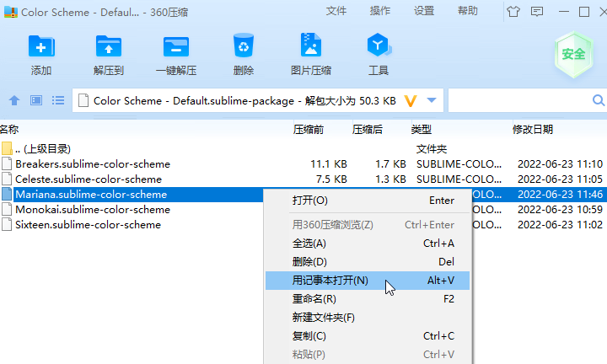Open the 文件 menu
Screen dimensions: 607x364
(x=336, y=11)
